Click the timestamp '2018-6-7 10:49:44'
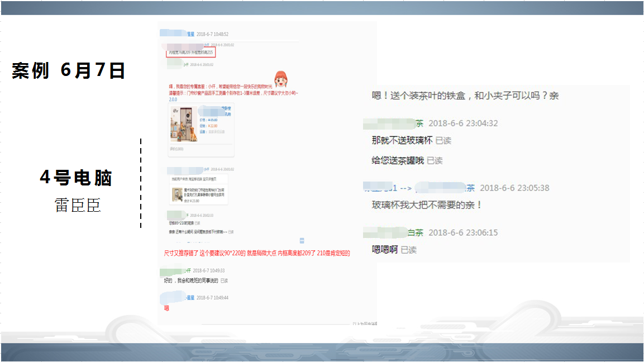Viewport: 644px width, 362px height. pyautogui.click(x=212, y=298)
